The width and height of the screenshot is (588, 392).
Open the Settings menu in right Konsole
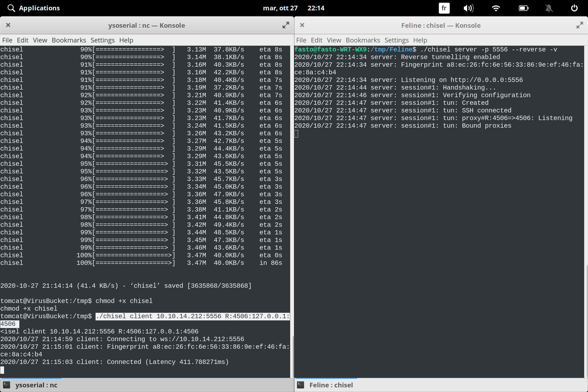[396, 40]
